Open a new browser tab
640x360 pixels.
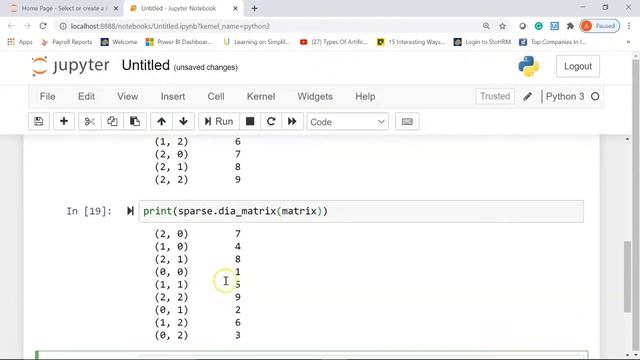click(x=254, y=8)
